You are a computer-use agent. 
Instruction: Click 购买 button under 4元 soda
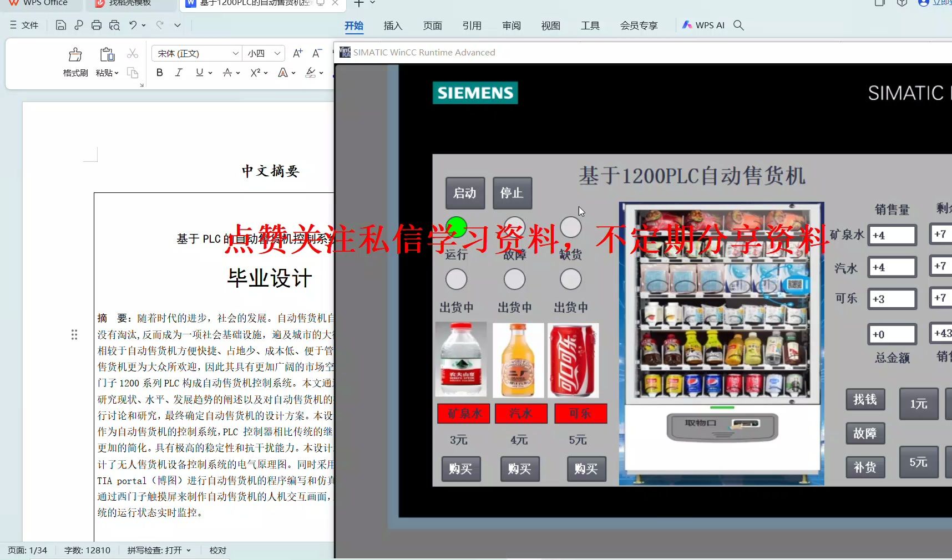click(x=520, y=469)
